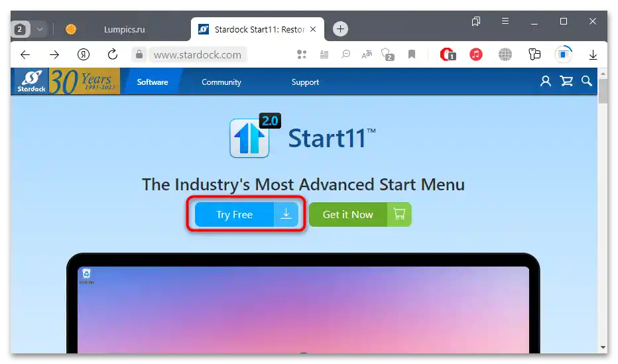This screenshot has height=364, width=618.
Task: Open the Support menu
Action: (x=305, y=82)
